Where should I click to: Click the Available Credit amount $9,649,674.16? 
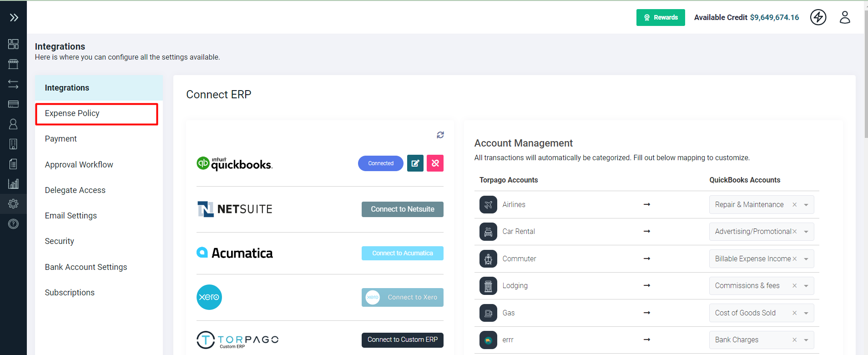click(x=774, y=17)
